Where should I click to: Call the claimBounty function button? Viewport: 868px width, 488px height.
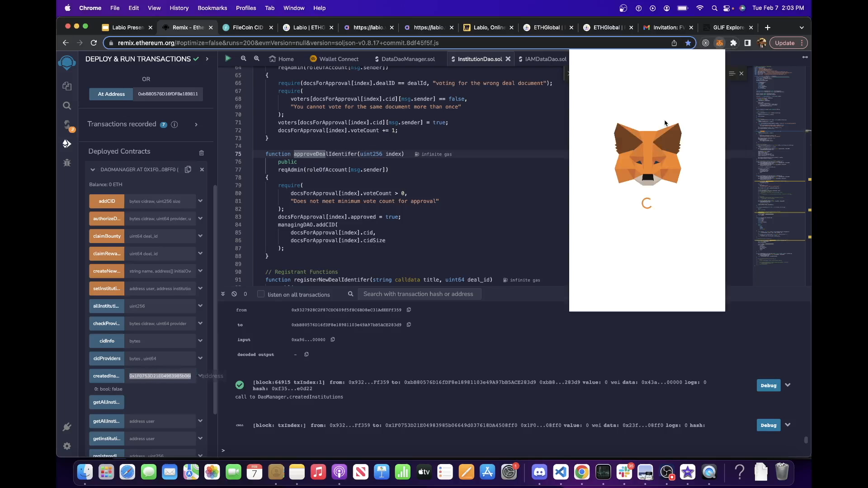(x=107, y=236)
